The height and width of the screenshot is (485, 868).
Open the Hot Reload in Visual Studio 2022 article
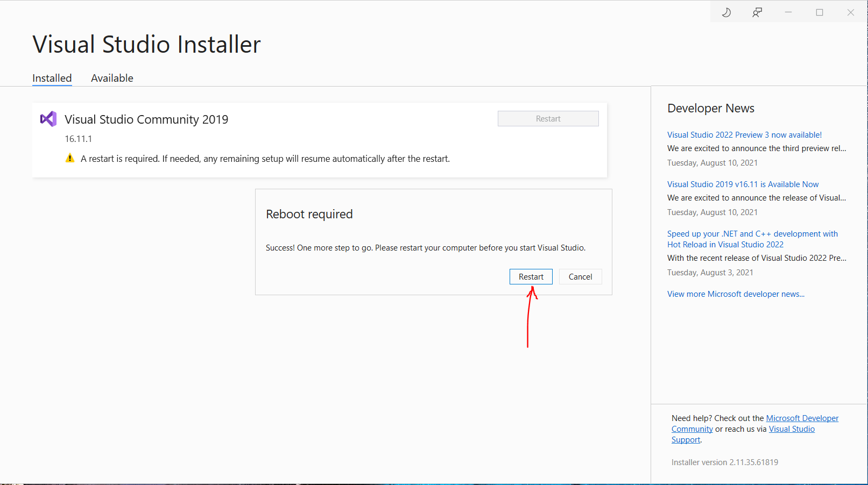(752, 239)
